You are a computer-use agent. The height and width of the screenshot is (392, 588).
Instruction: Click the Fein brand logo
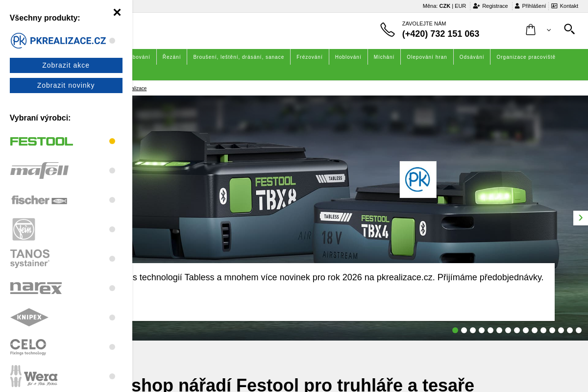(x=23, y=229)
